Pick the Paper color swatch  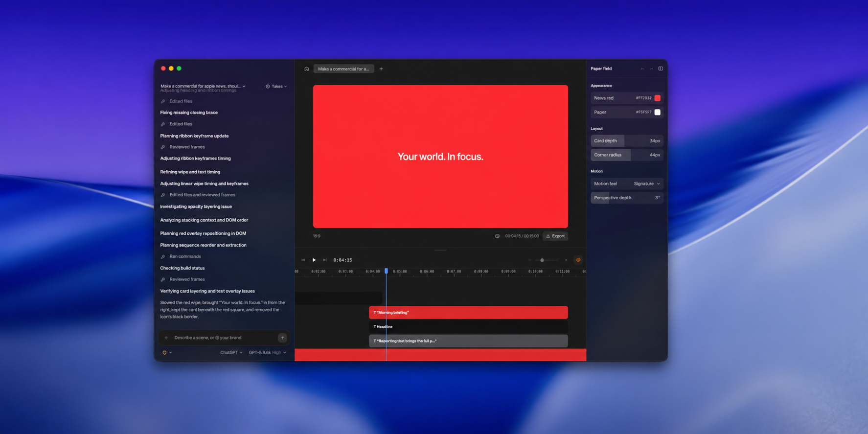point(658,113)
